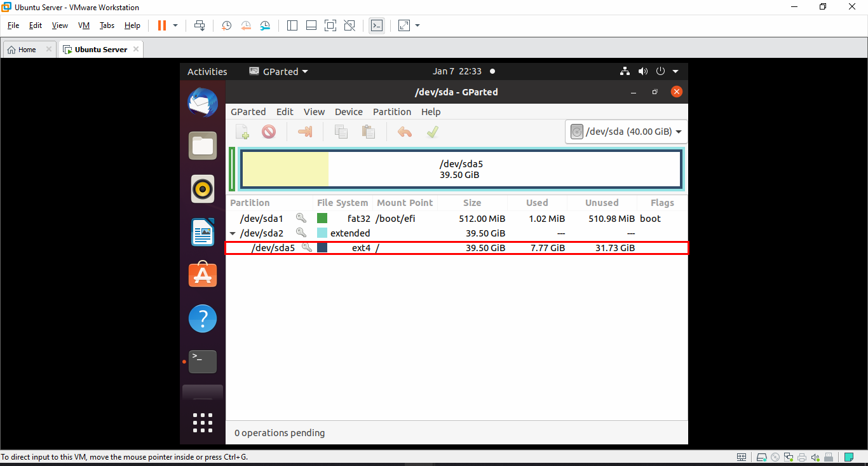Click the volume speaker icon in Ubuntu top bar
The image size is (868, 466).
643,72
